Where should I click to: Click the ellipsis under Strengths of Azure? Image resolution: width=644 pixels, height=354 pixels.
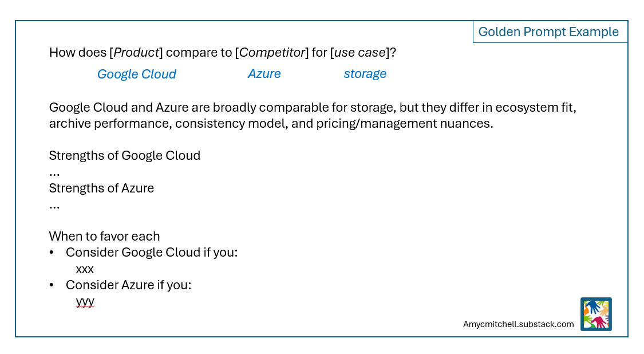pyautogui.click(x=54, y=205)
